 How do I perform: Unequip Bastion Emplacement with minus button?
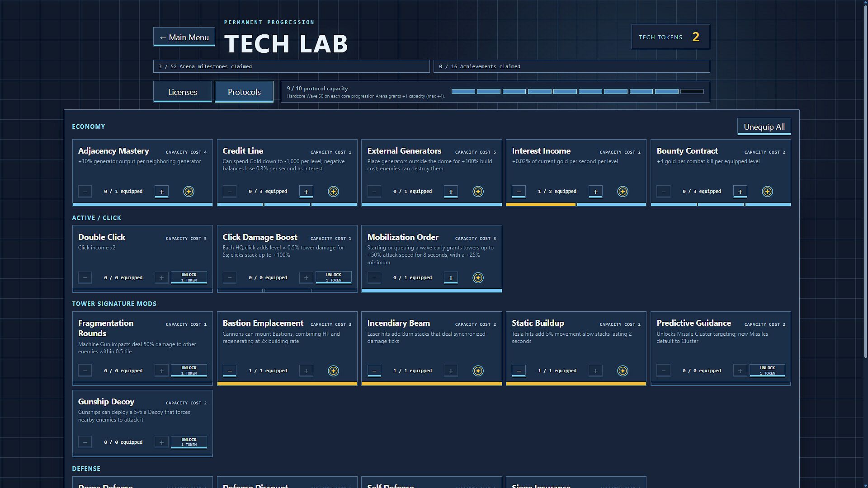click(229, 371)
